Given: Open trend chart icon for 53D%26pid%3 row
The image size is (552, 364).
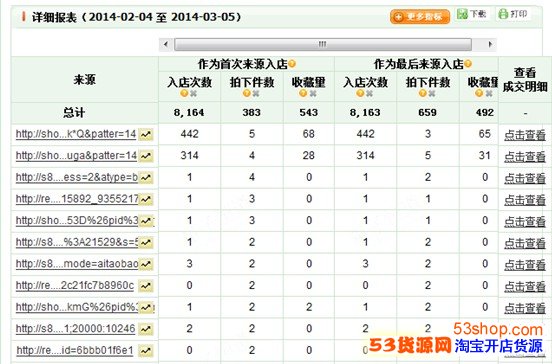Looking at the screenshot, I should 146,221.
